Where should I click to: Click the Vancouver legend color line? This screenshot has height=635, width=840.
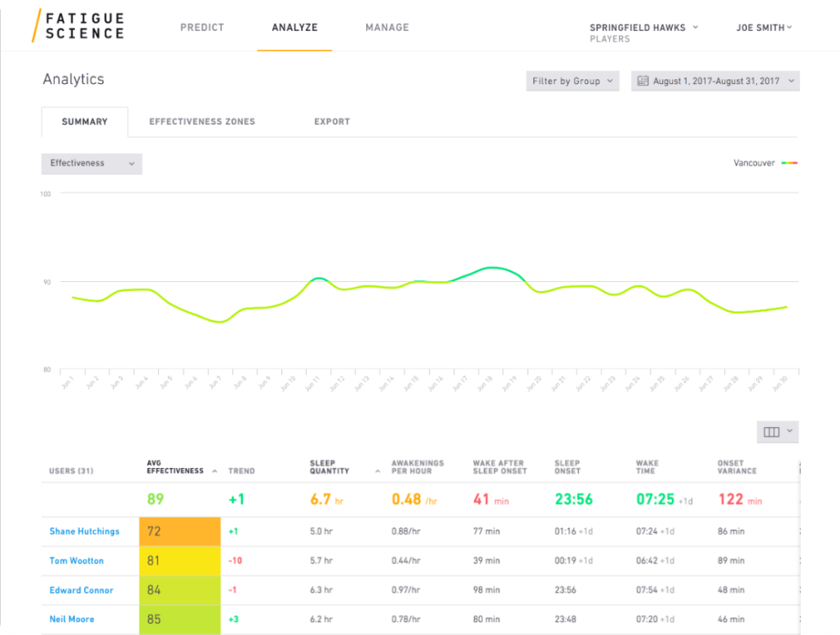pos(789,163)
